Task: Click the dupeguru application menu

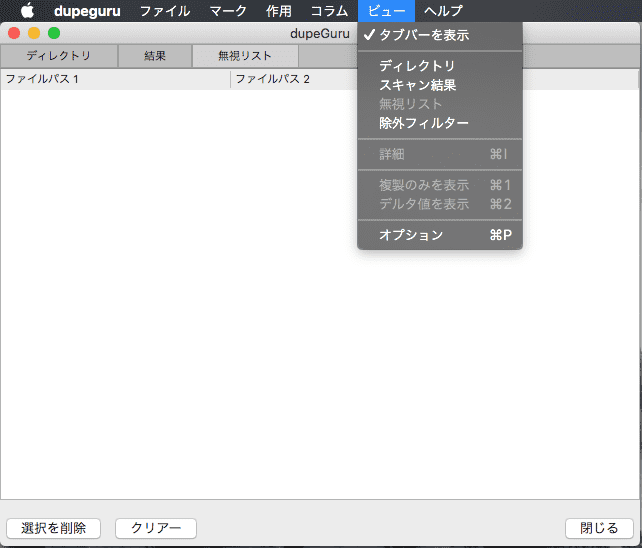Action: coord(87,11)
